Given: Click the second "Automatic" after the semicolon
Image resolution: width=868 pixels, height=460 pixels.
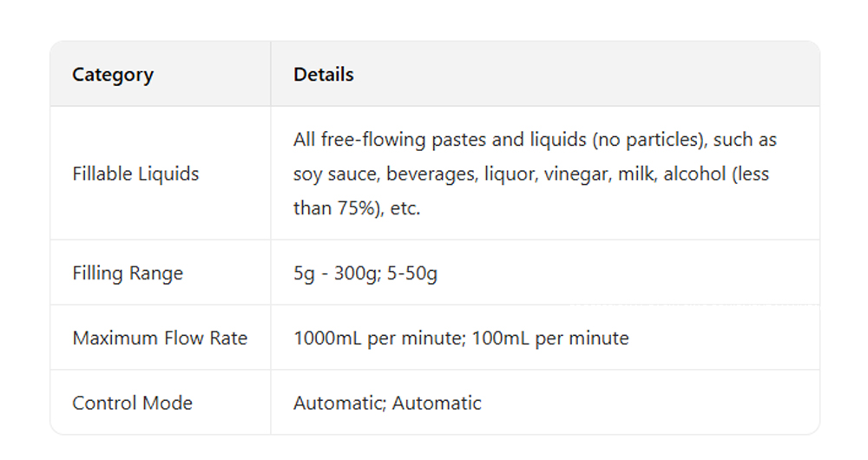Looking at the screenshot, I should (437, 404).
